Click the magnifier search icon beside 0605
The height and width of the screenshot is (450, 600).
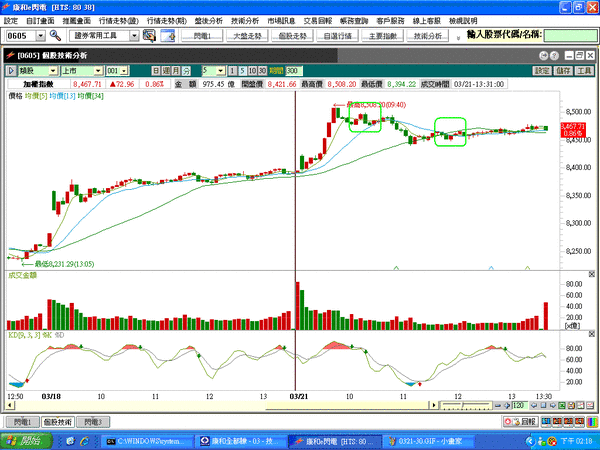55,36
